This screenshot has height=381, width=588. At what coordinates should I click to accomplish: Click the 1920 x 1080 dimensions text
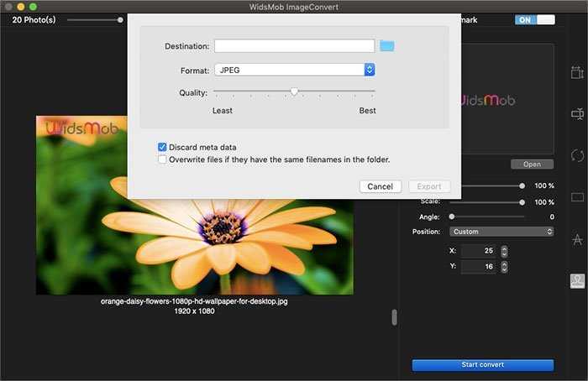coord(194,311)
